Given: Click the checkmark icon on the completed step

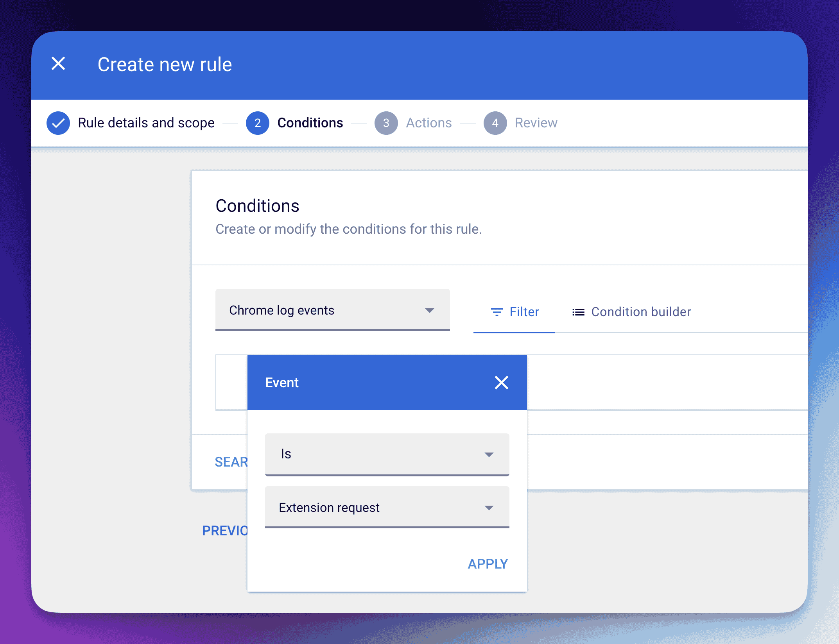Looking at the screenshot, I should point(58,123).
